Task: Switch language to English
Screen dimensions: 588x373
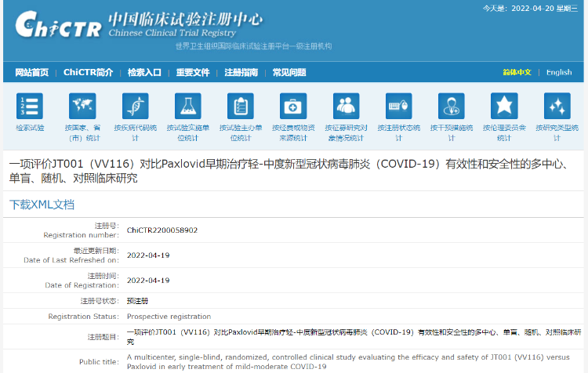Action: tap(559, 72)
